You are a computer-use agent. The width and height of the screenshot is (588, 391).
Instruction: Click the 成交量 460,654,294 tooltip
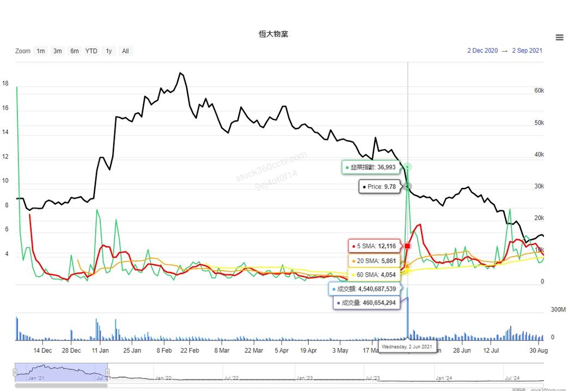coord(366,303)
